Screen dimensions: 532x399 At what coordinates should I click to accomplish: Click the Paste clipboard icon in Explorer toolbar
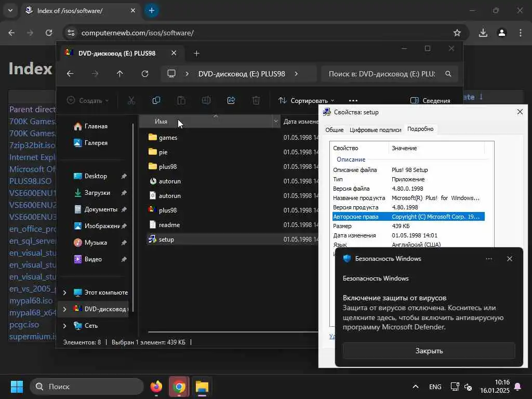181,100
